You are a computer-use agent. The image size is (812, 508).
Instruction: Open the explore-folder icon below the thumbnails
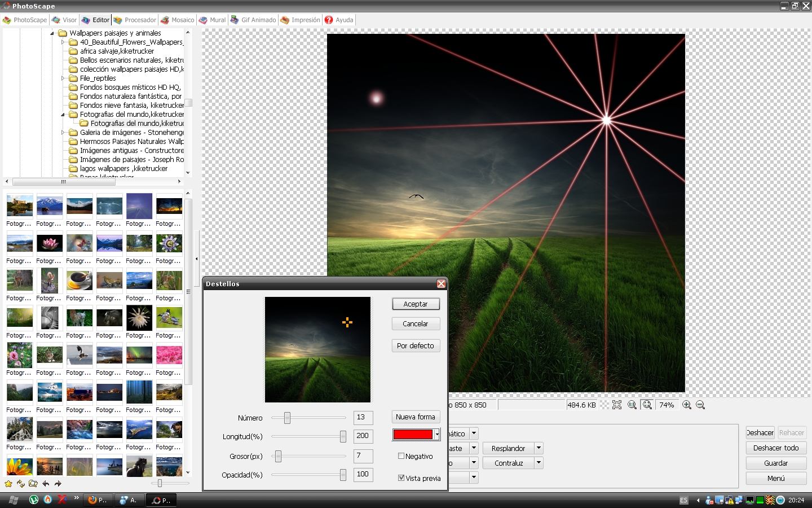(33, 484)
